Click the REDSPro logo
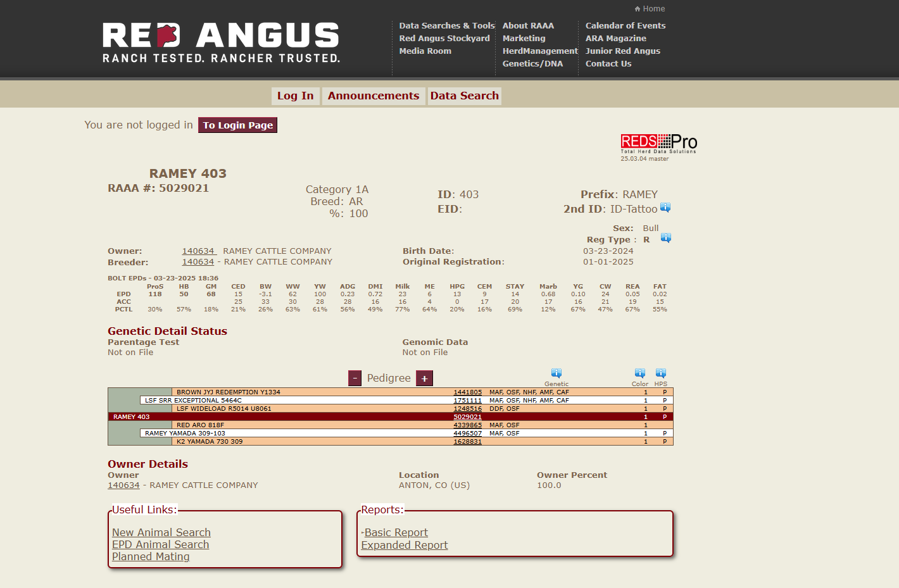The image size is (899, 588). click(659, 144)
